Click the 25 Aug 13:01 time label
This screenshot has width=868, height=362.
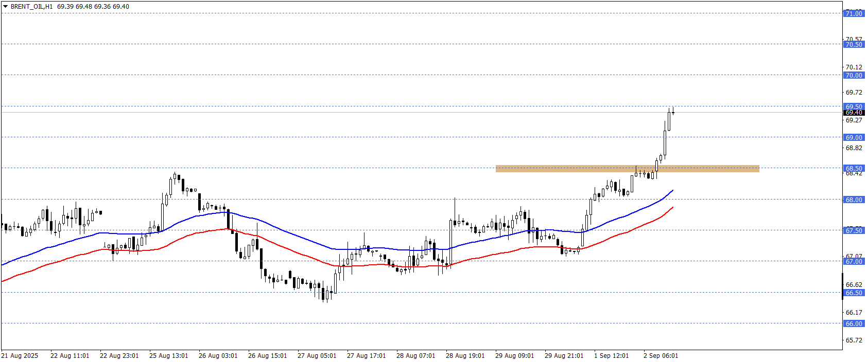pyautogui.click(x=168, y=356)
